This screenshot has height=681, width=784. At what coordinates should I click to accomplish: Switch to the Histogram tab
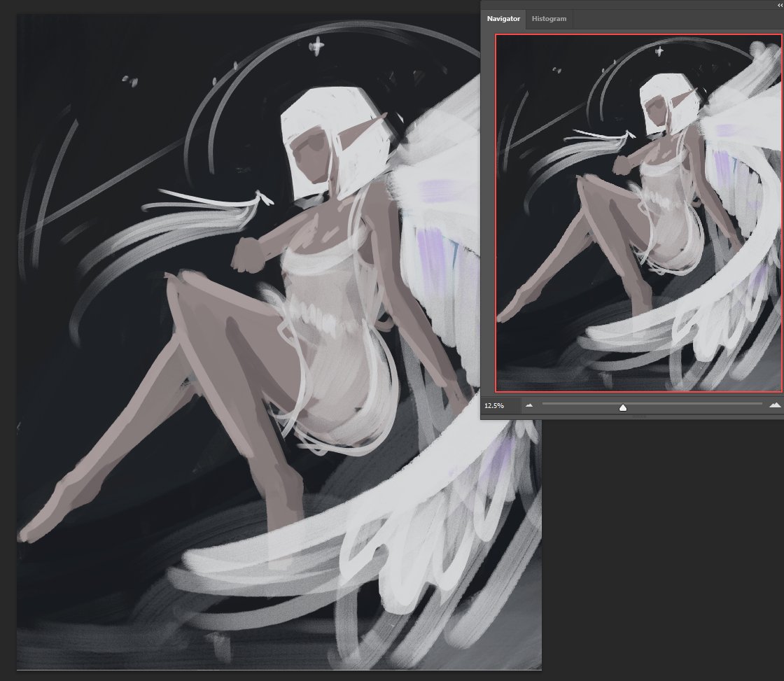tap(549, 19)
